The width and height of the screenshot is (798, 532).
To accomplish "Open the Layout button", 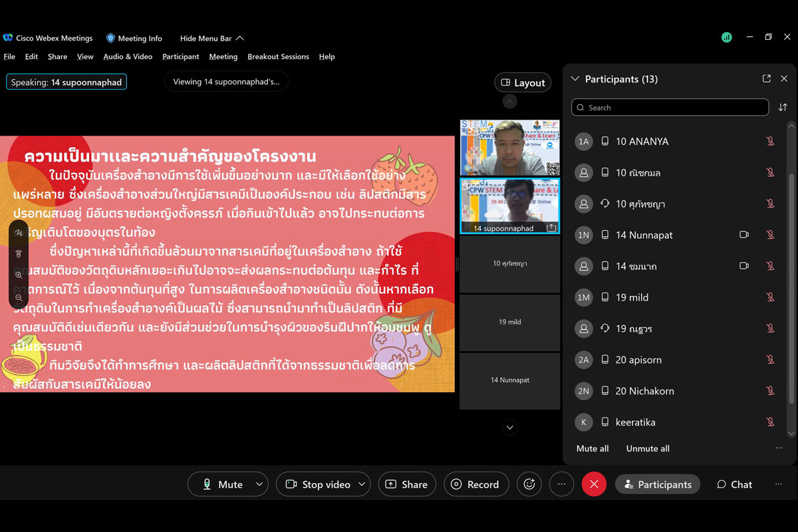I will (523, 82).
